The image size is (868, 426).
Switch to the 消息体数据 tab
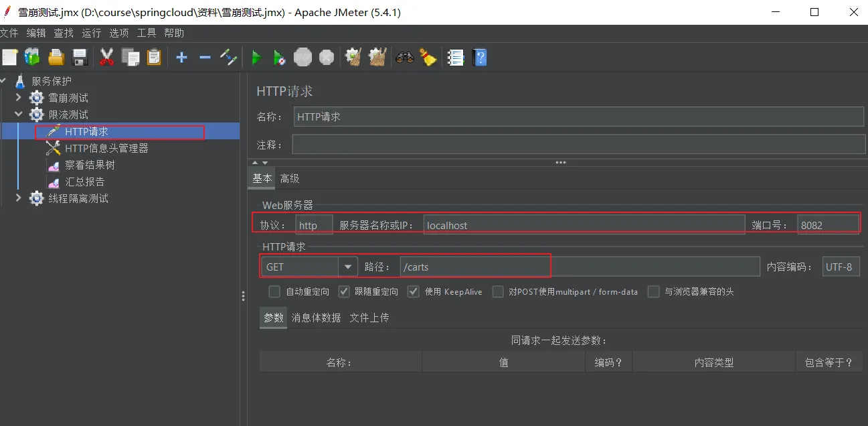pos(316,318)
